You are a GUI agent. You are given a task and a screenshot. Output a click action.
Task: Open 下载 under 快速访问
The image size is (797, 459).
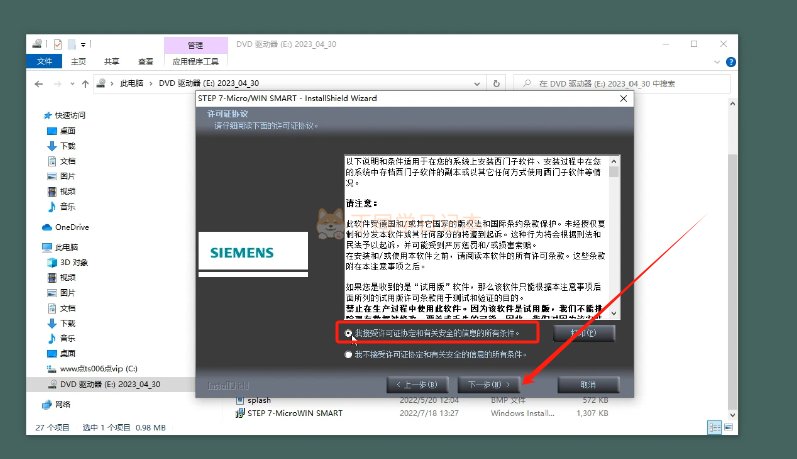(x=61, y=146)
